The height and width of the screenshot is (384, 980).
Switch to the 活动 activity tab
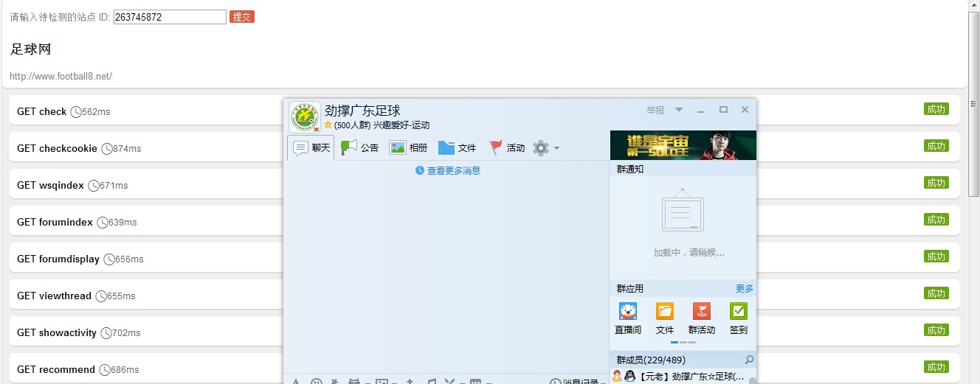click(x=506, y=147)
